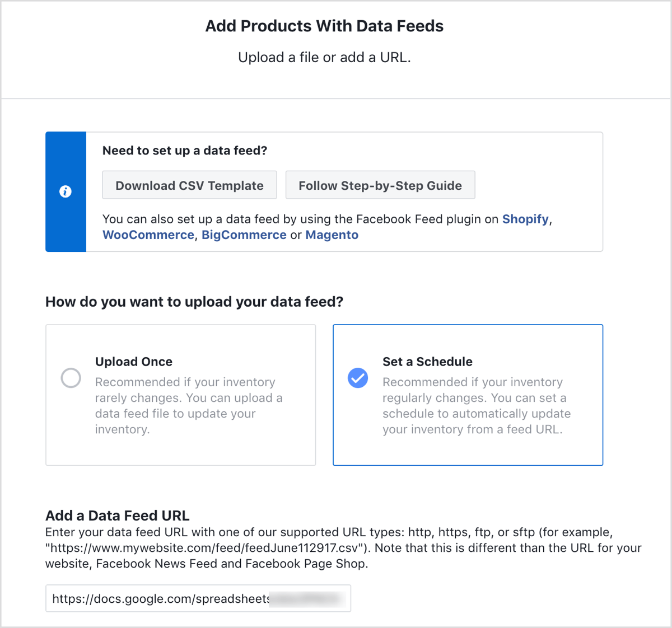Toggle the checked Set a Schedule radio
The height and width of the screenshot is (628, 672).
pyautogui.click(x=358, y=378)
